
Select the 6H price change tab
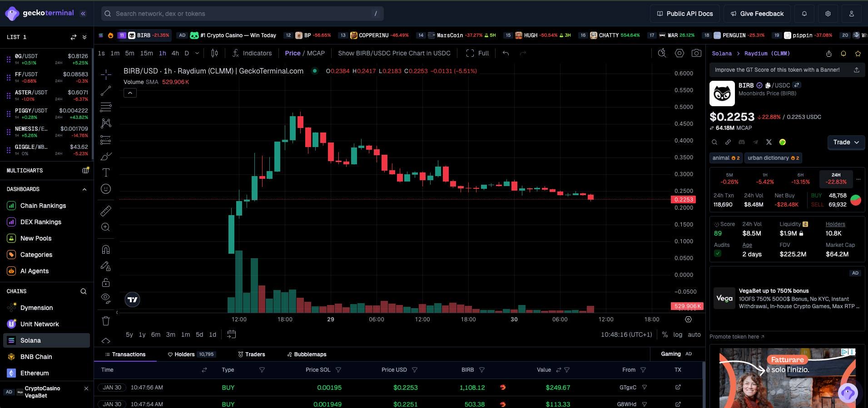point(800,178)
